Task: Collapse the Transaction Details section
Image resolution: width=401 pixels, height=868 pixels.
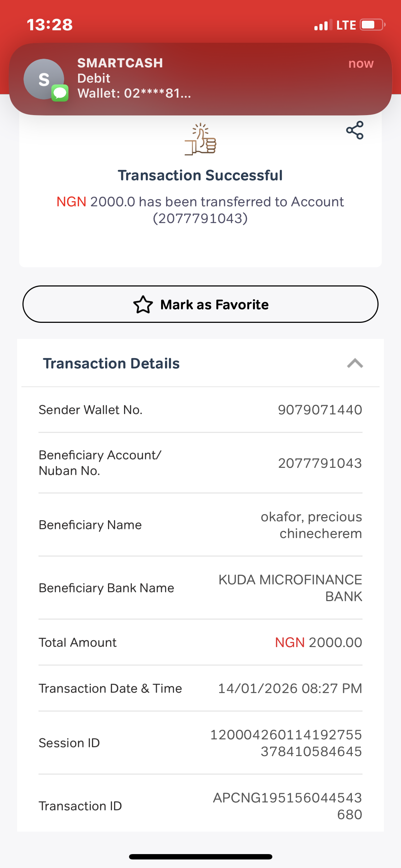Action: (355, 363)
